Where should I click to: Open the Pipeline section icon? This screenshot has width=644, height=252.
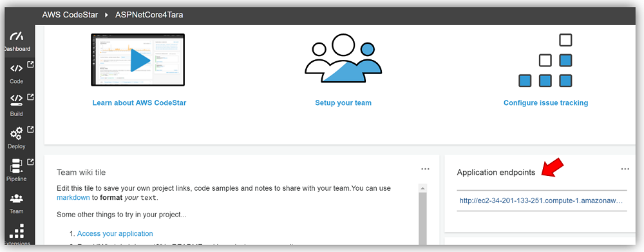pyautogui.click(x=17, y=166)
